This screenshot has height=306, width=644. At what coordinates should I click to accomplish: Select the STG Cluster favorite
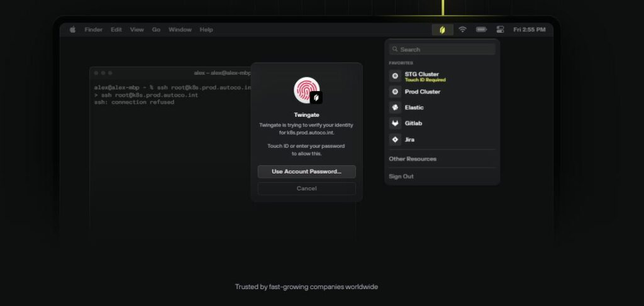click(442, 76)
